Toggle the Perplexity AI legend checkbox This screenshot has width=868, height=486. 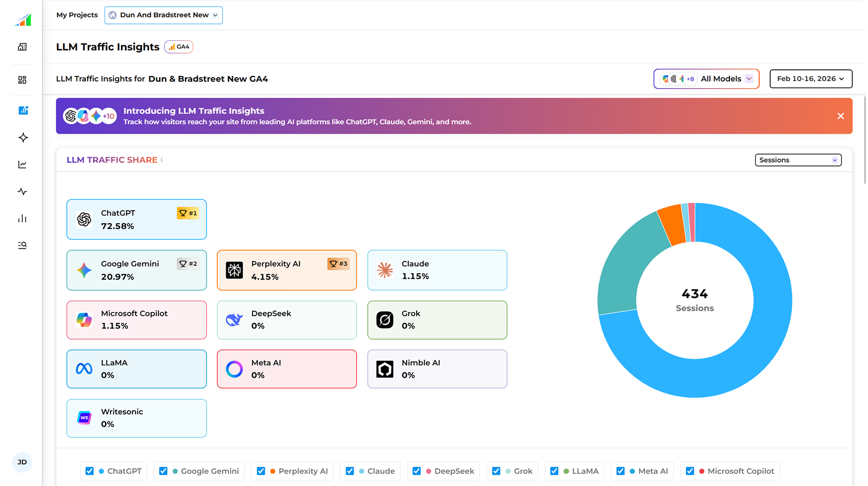click(x=261, y=471)
